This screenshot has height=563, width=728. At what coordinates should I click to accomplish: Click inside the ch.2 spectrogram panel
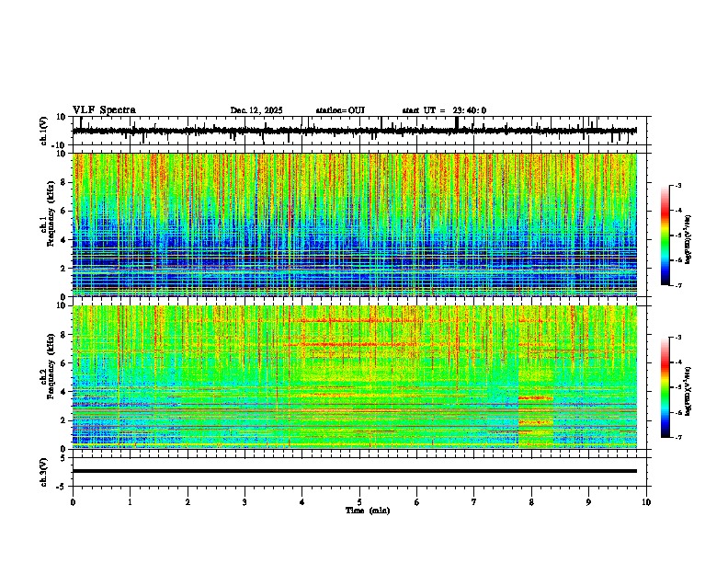click(354, 377)
